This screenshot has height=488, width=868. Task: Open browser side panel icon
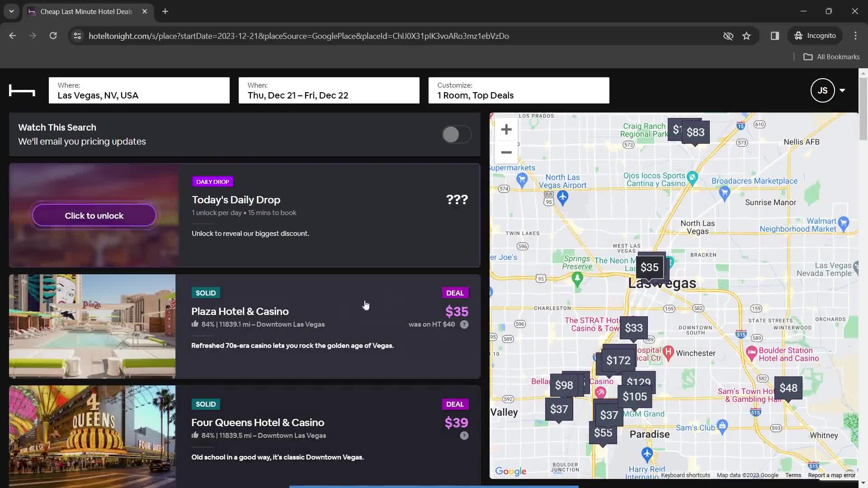coord(775,36)
